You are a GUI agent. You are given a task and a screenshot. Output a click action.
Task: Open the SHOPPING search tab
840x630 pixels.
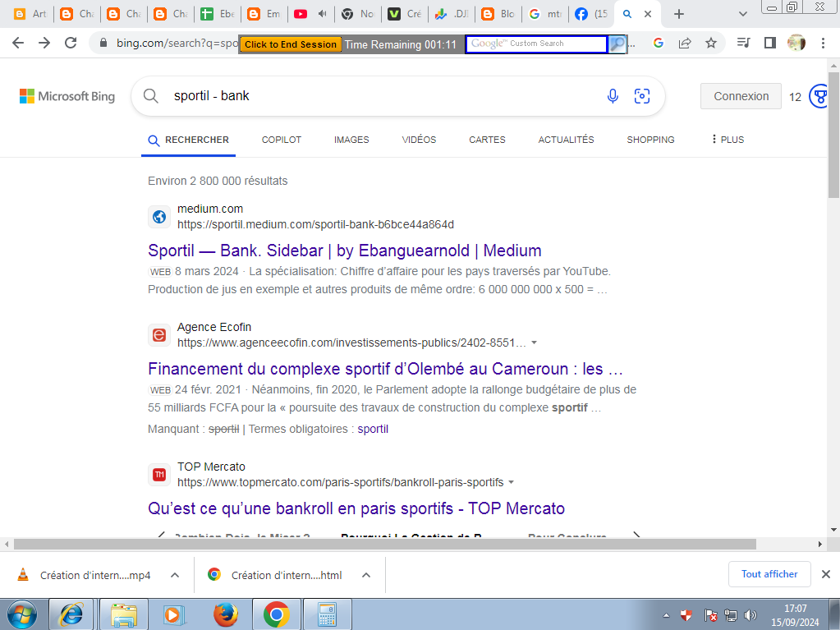pyautogui.click(x=650, y=140)
